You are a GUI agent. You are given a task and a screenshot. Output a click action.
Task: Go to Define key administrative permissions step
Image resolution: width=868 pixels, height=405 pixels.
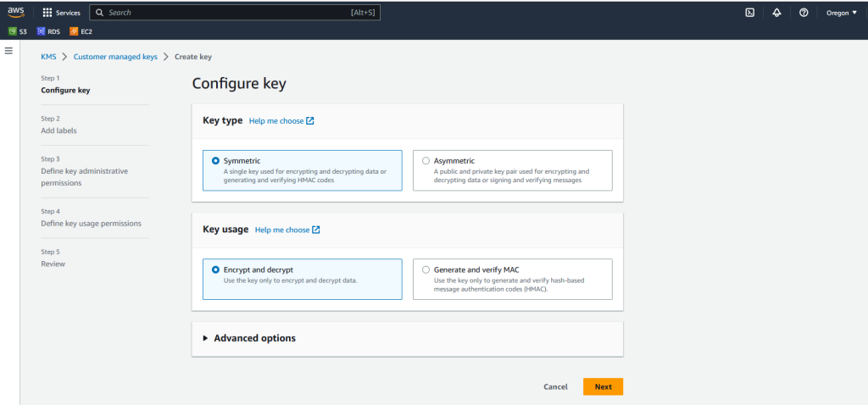point(84,177)
